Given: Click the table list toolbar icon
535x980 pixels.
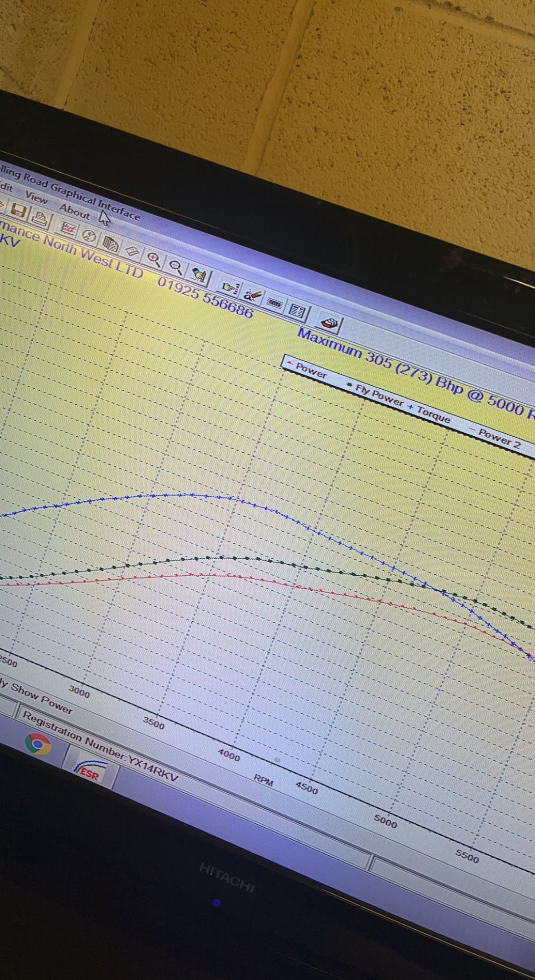Looking at the screenshot, I should (x=297, y=311).
